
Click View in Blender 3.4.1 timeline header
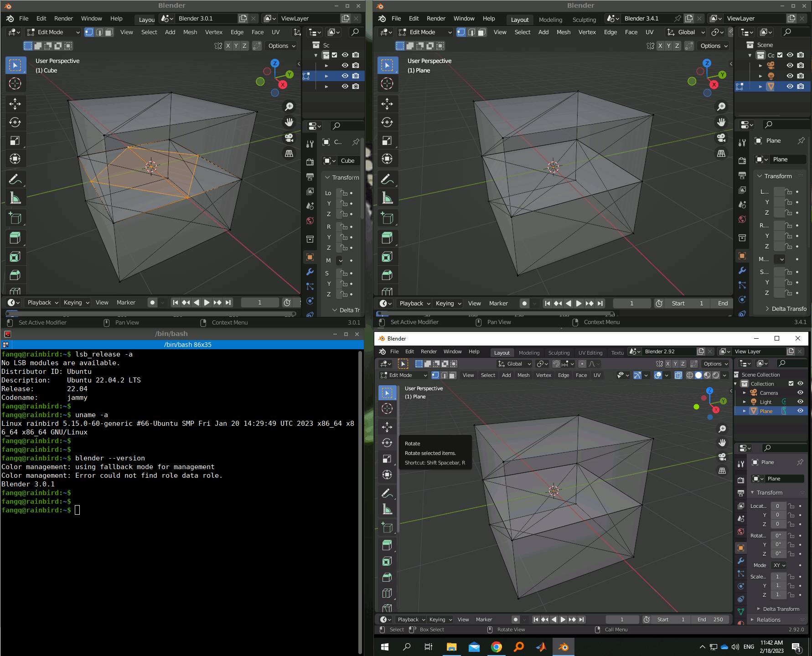474,304
